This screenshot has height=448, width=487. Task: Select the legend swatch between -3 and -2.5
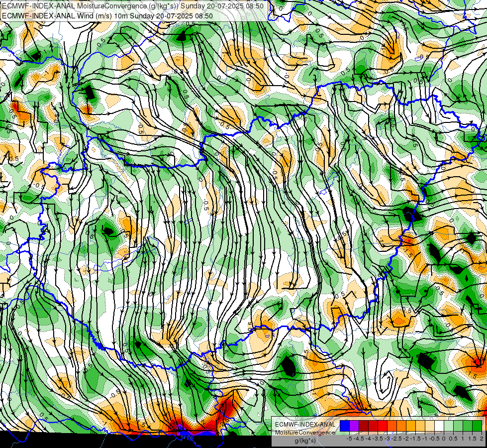point(392,426)
